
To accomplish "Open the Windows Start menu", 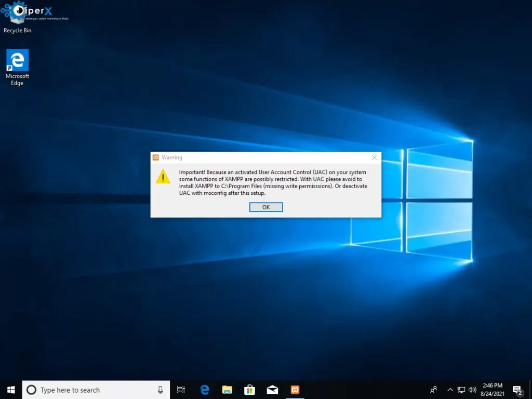I will (11, 390).
